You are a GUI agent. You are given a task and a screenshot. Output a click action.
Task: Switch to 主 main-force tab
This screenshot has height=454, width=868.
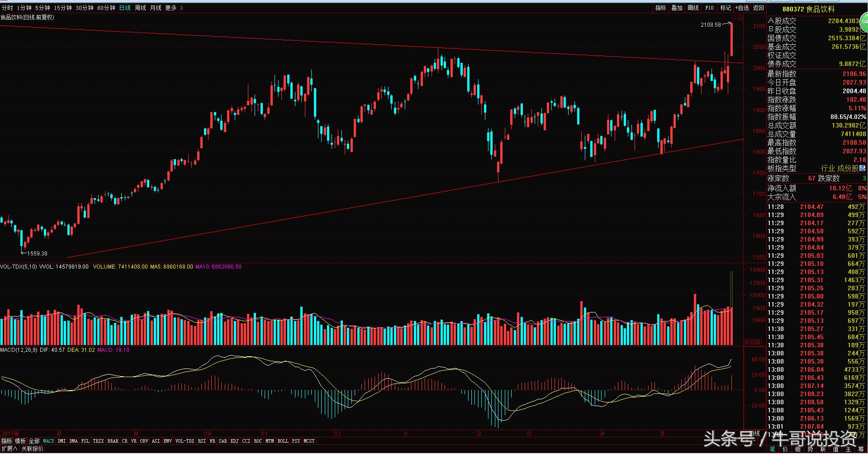coord(848,449)
